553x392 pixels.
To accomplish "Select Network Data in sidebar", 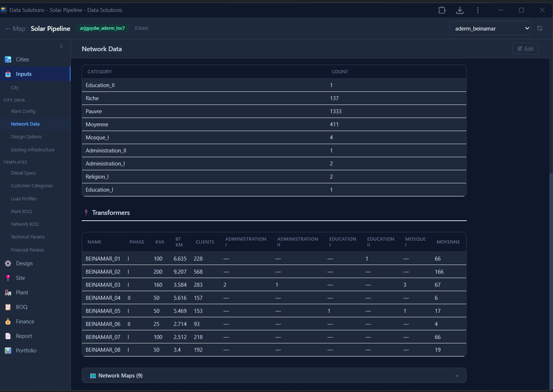I will (25, 124).
